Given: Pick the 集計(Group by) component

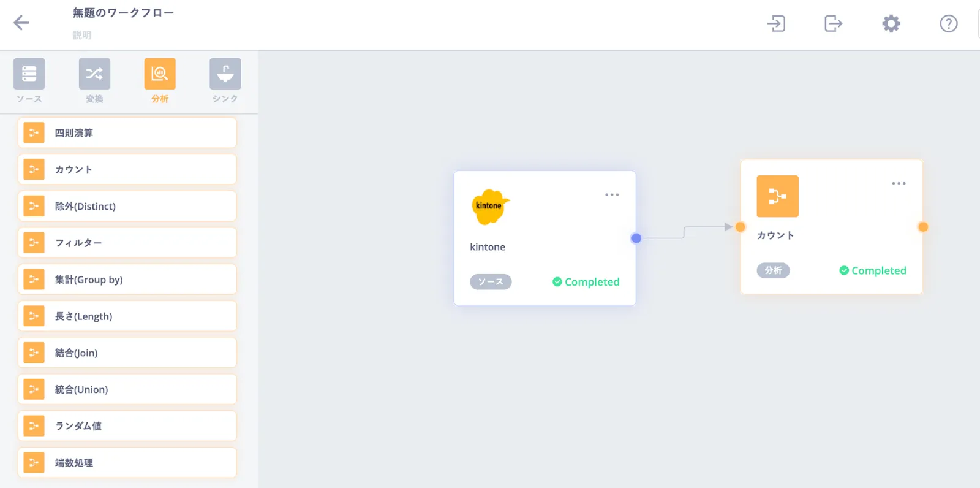Looking at the screenshot, I should 127,280.
